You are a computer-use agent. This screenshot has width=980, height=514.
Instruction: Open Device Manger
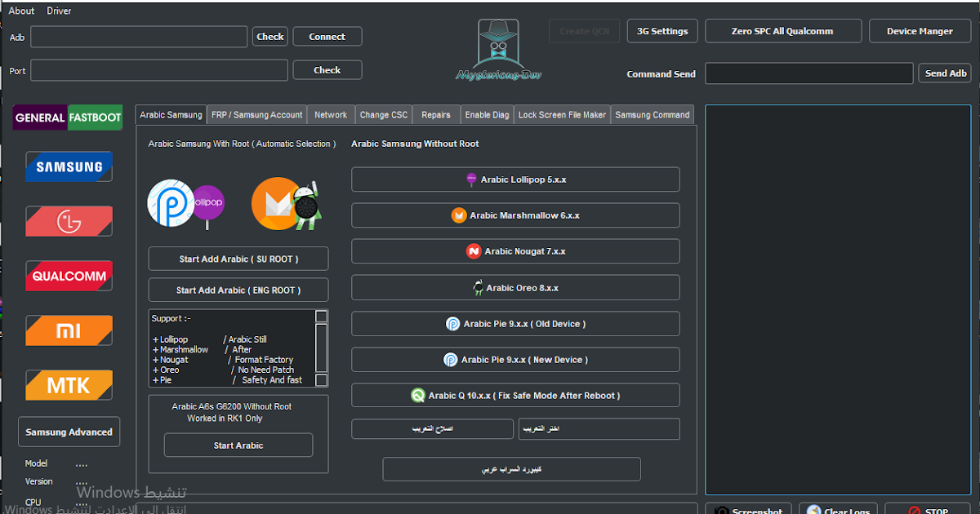pos(920,31)
